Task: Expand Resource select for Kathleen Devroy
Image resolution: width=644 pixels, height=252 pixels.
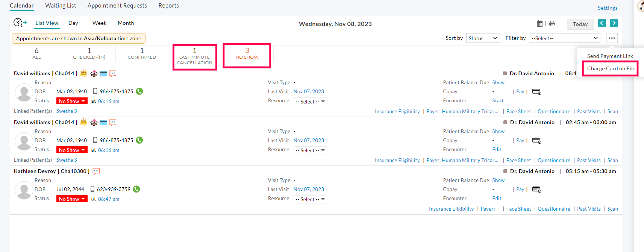Action: 310,199
